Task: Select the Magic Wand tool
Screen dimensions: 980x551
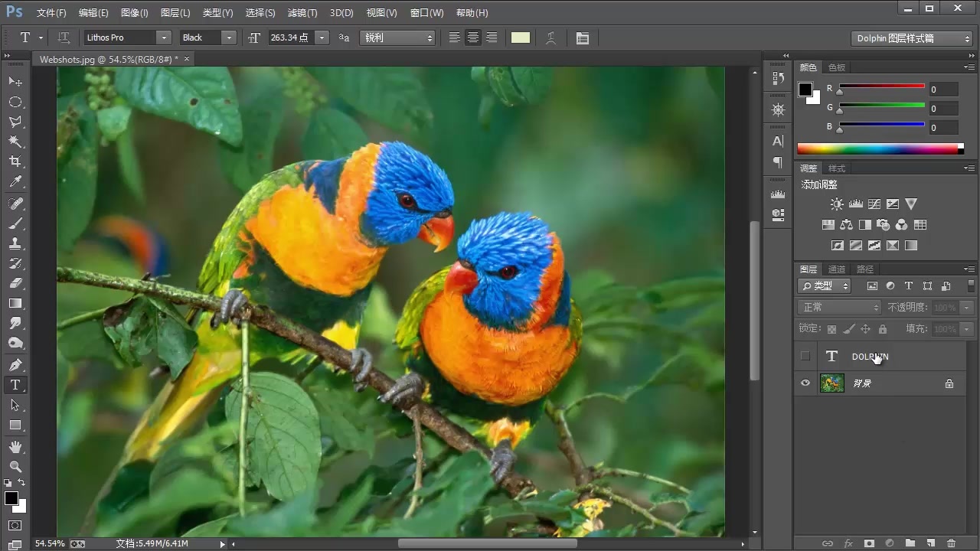Action: pyautogui.click(x=15, y=142)
